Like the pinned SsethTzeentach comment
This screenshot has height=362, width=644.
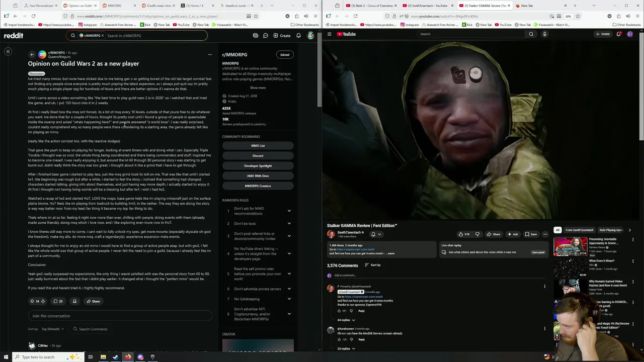(x=339, y=311)
